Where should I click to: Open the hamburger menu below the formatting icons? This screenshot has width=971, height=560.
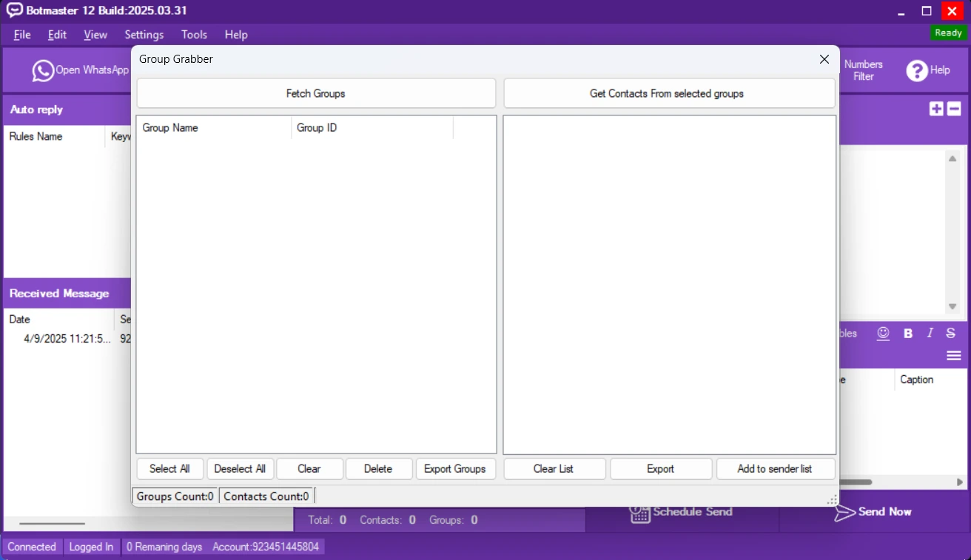pos(953,355)
